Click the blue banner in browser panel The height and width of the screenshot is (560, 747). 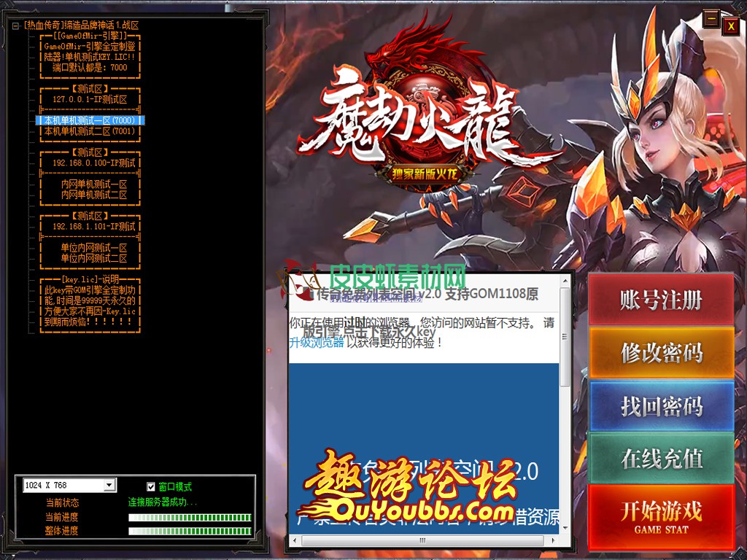click(424, 448)
